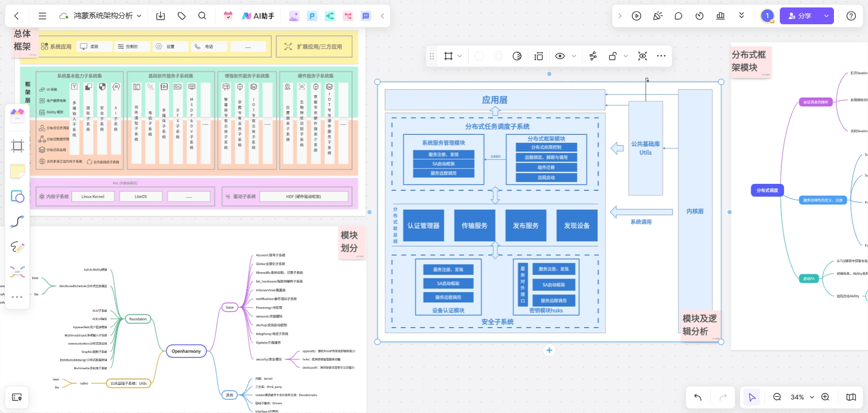
Task: Open the timer tool
Action: coord(699,16)
